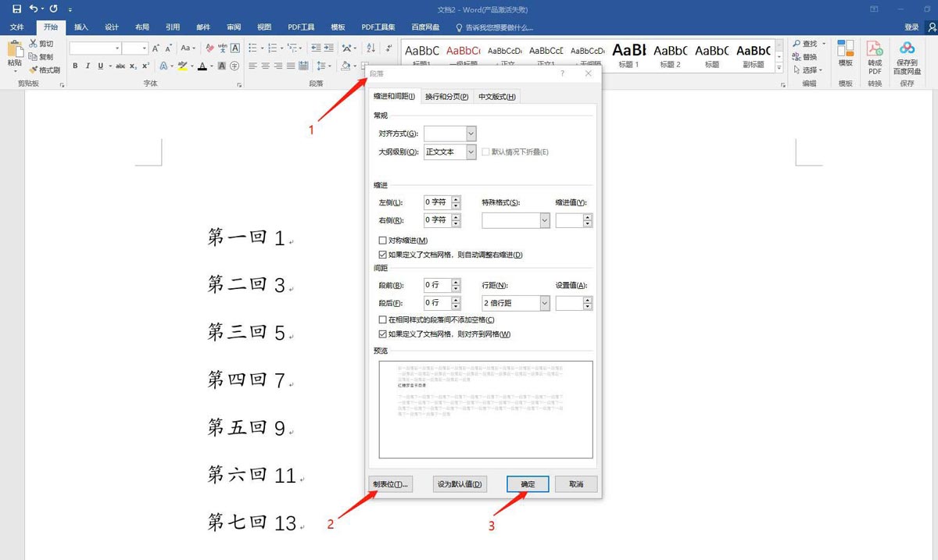The width and height of the screenshot is (938, 560).
Task: Click the 取消 cancel button
Action: pos(576,484)
